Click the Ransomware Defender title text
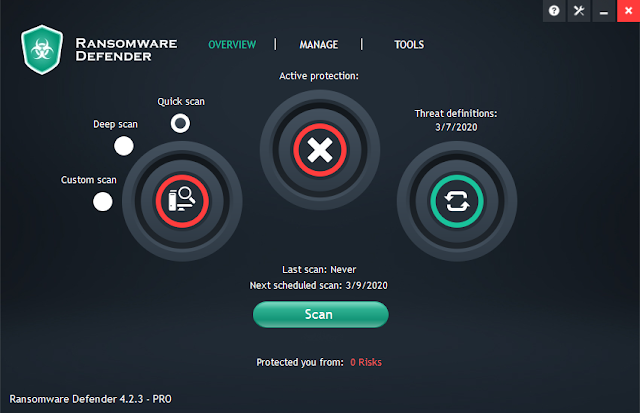Image resolution: width=640 pixels, height=413 pixels. pyautogui.click(x=126, y=49)
